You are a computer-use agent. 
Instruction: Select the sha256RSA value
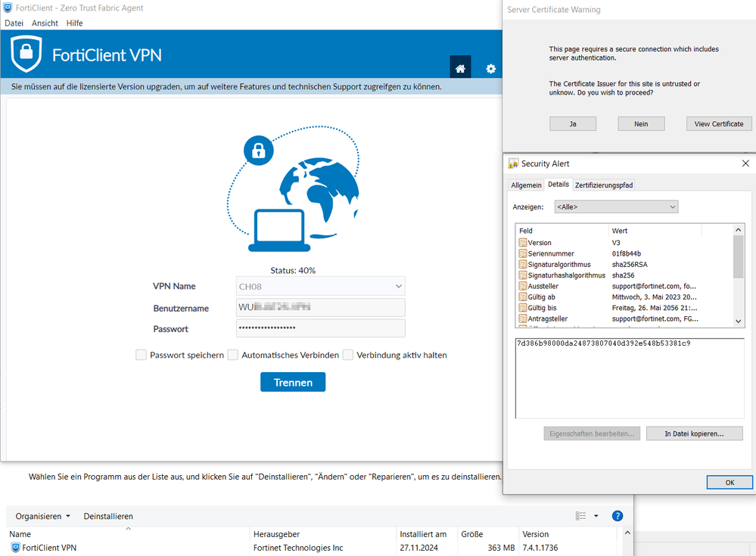point(630,264)
